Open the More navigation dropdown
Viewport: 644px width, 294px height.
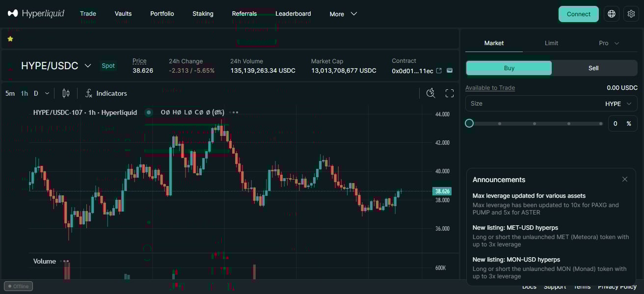click(x=343, y=14)
